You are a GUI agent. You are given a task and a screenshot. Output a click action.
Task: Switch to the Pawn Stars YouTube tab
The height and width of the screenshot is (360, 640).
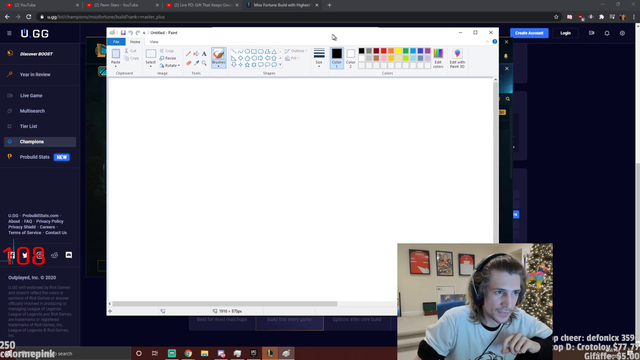[122, 5]
